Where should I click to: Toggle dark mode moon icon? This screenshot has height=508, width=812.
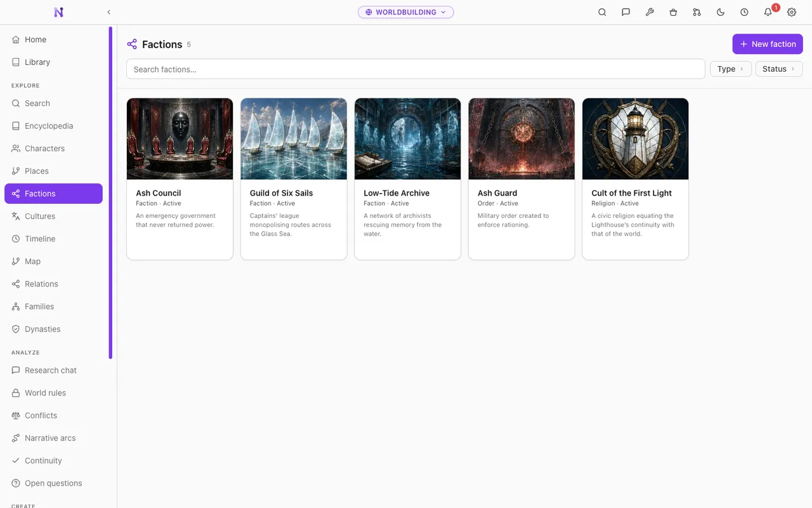(x=721, y=12)
